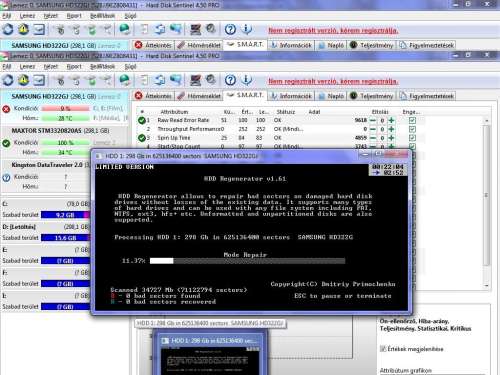
Task: Switch to the Hőmérséklet tab in the front window
Action: tap(199, 96)
